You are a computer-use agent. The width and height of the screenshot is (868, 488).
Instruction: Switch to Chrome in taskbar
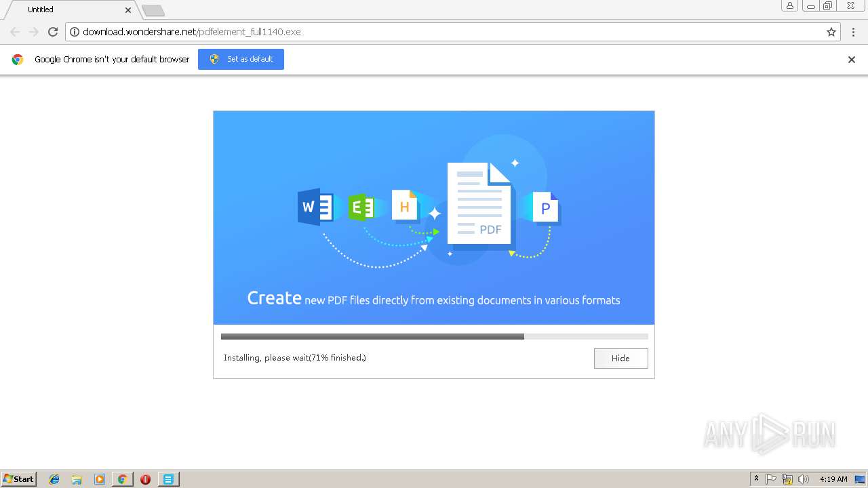(122, 479)
